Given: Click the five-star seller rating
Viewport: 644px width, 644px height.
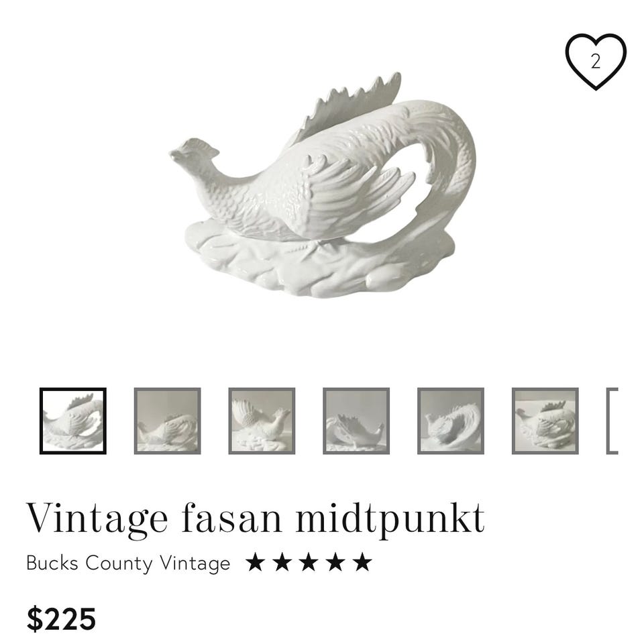Looking at the screenshot, I should 309,562.
